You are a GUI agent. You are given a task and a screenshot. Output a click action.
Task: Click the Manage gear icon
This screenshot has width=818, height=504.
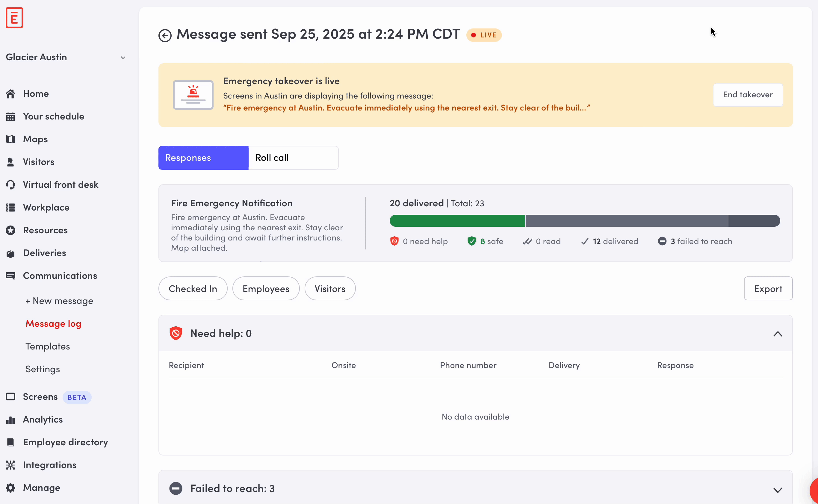(x=10, y=488)
